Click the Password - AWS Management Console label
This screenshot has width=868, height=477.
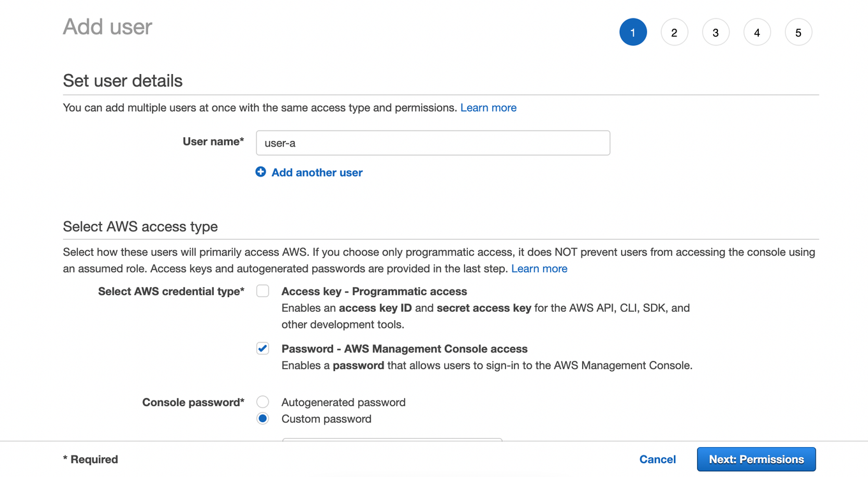pos(404,349)
